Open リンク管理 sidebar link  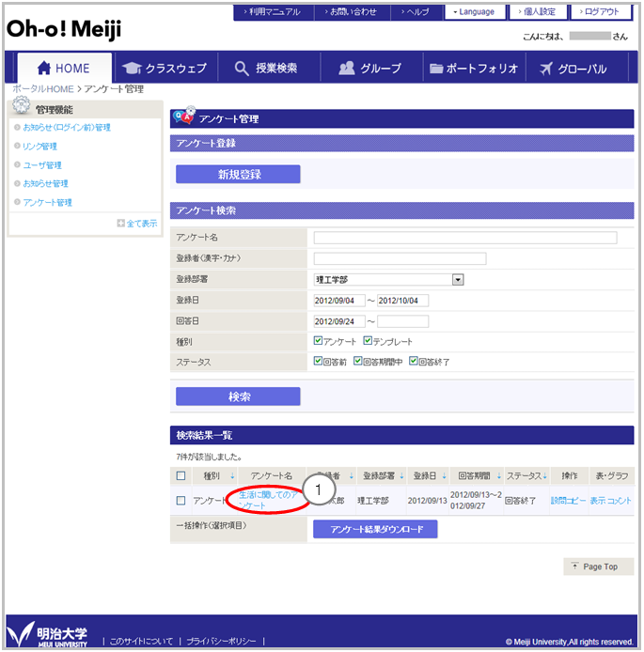[39, 146]
